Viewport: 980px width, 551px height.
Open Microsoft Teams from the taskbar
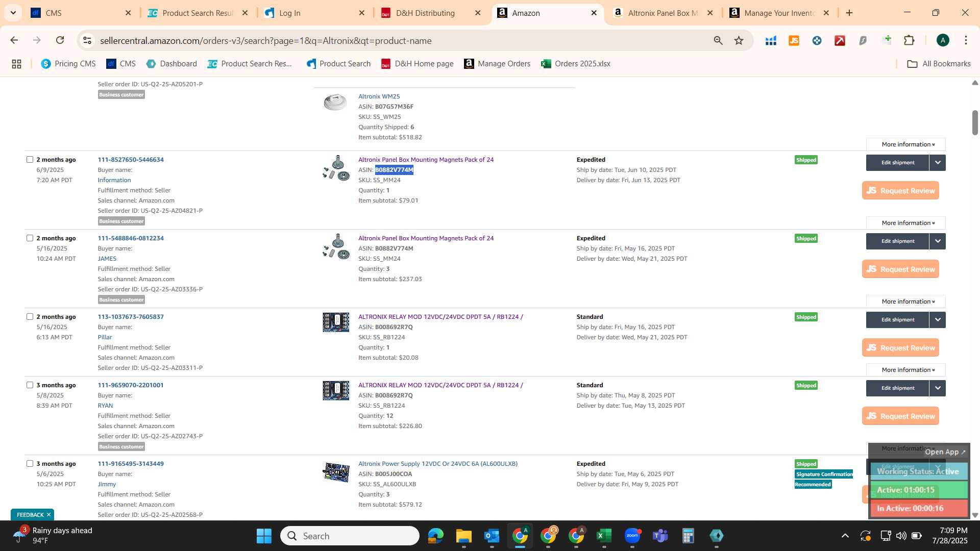click(660, 536)
